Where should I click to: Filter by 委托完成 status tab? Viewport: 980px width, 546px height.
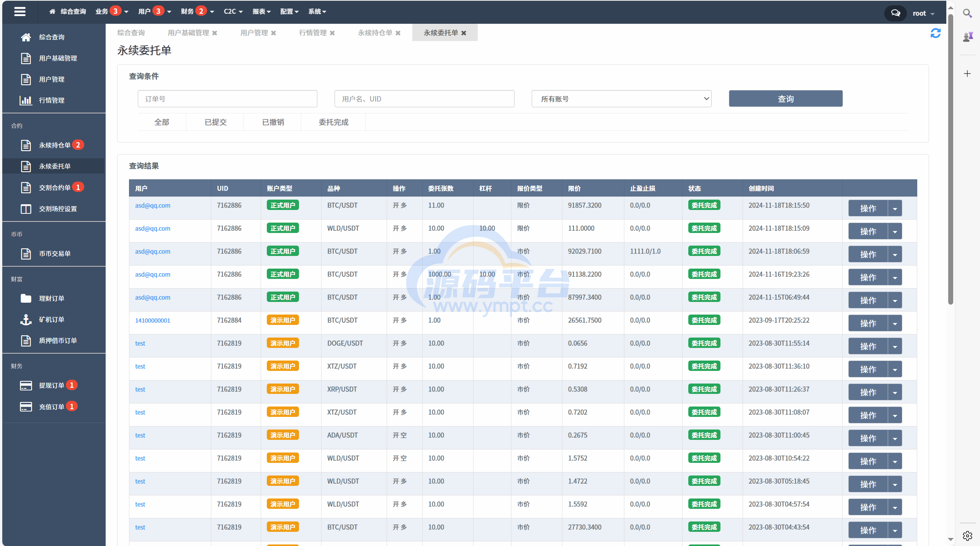click(333, 122)
